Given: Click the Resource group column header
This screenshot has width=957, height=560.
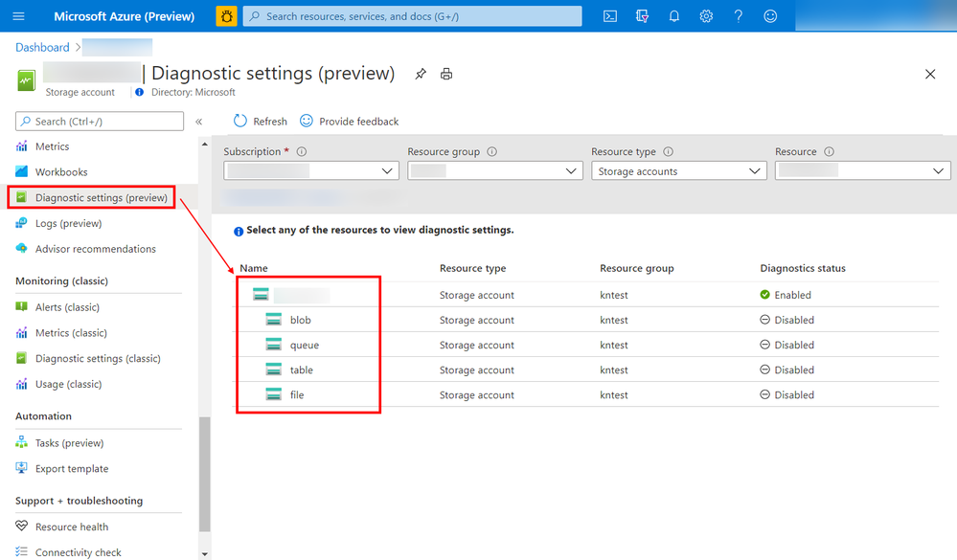Looking at the screenshot, I should (x=637, y=268).
